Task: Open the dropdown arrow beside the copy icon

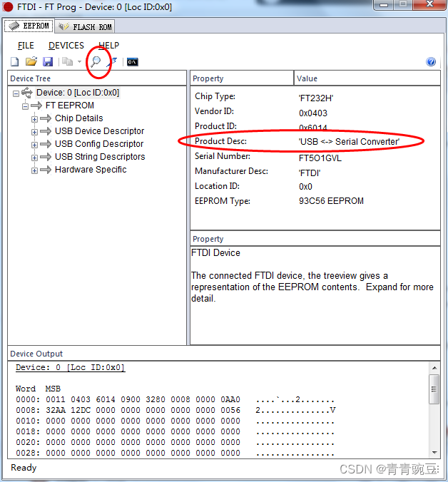Action: 79,62
